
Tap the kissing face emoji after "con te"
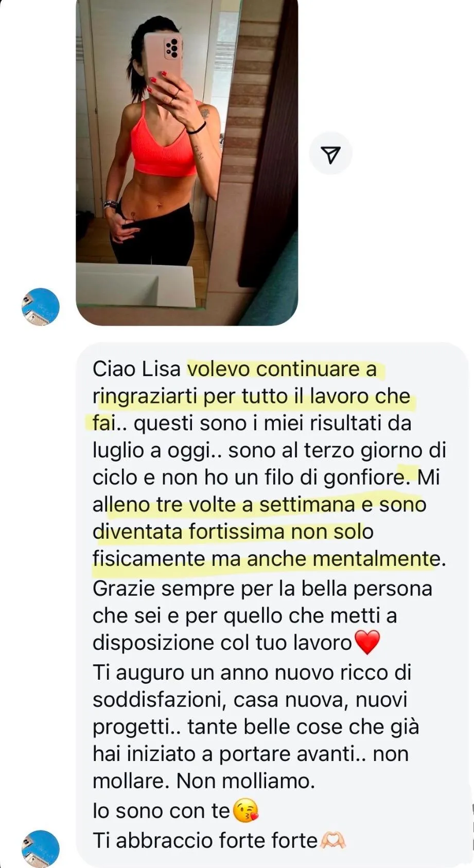coord(245,810)
